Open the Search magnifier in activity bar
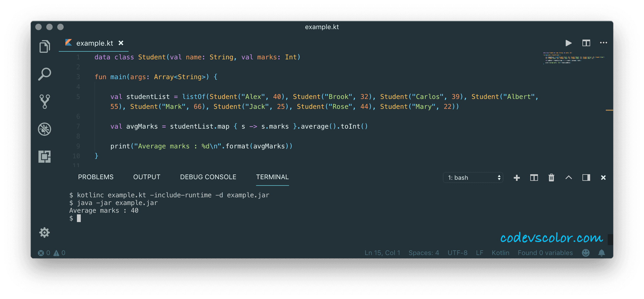This screenshot has height=299, width=644. coord(45,74)
